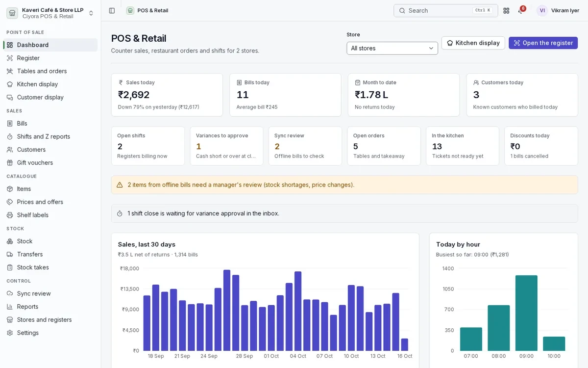Click the Tables and orders utensils icon
This screenshot has height=368, width=588.
coord(10,71)
